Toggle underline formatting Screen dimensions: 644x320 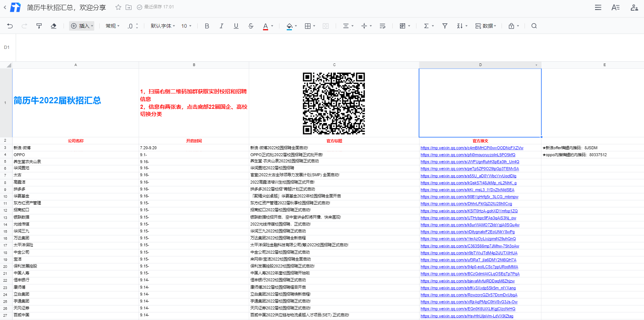click(236, 26)
